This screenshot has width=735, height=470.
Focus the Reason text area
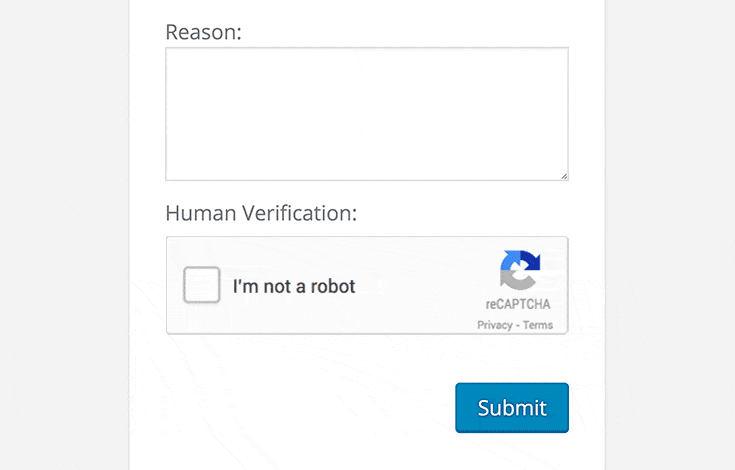(x=366, y=114)
